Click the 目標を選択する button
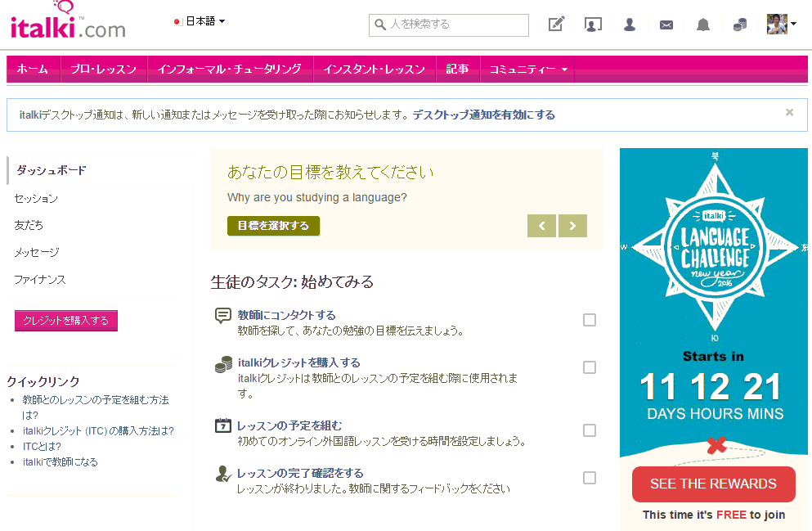 click(x=273, y=226)
